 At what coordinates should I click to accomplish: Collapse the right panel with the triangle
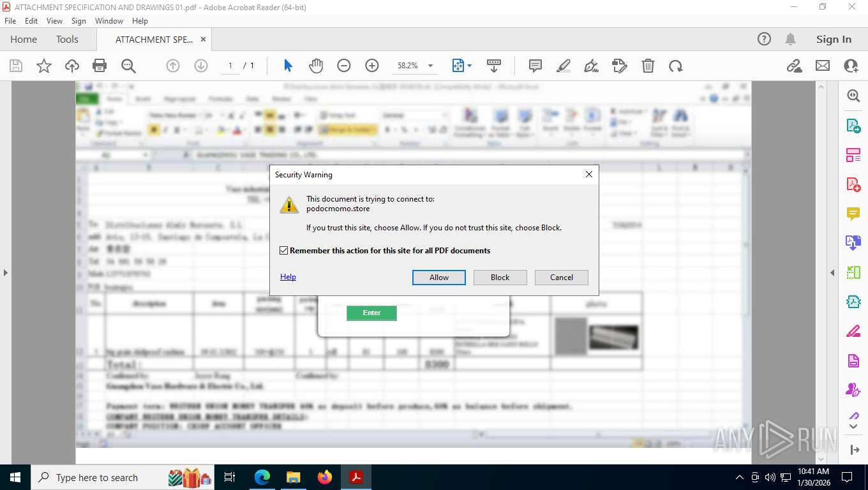point(832,272)
